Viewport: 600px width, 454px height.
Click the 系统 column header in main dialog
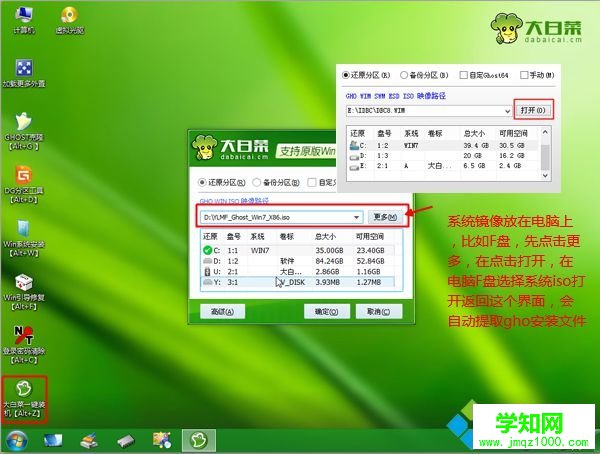[x=257, y=237]
